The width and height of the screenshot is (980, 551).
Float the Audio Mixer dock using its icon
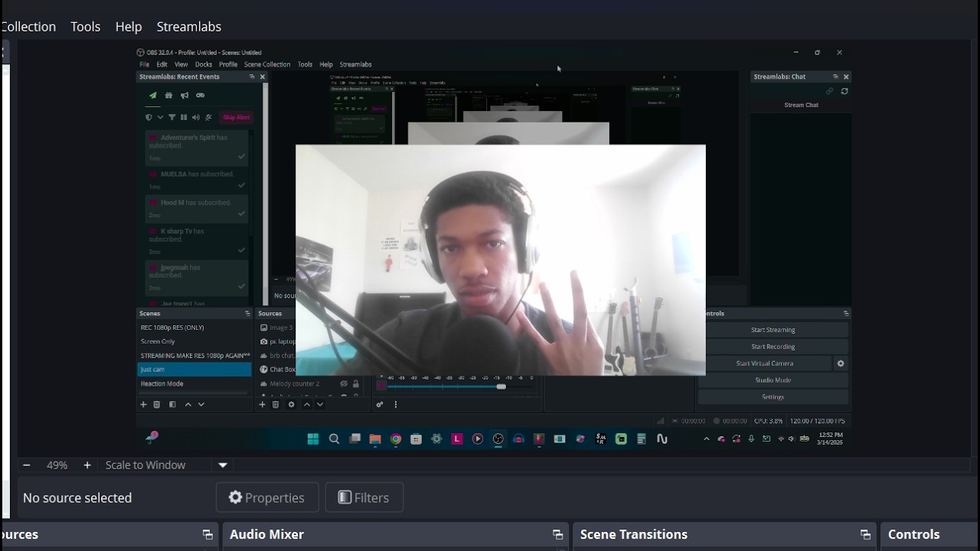pyautogui.click(x=557, y=535)
